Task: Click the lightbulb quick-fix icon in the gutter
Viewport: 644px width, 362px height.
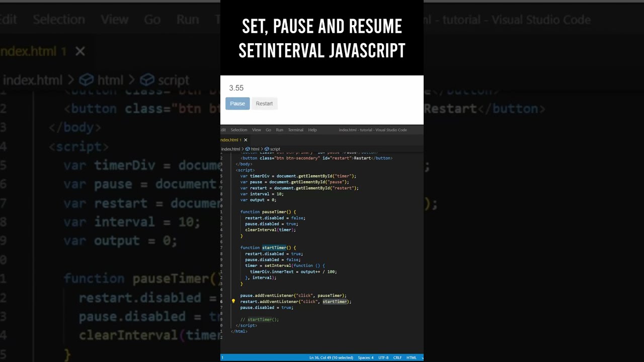Action: tap(233, 302)
